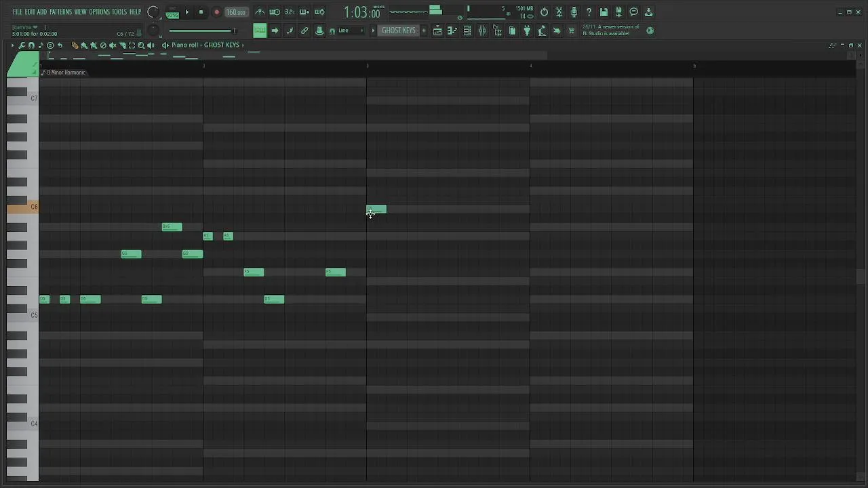
Task: Open piano roll target channel speaker menu
Action: click(x=165, y=45)
